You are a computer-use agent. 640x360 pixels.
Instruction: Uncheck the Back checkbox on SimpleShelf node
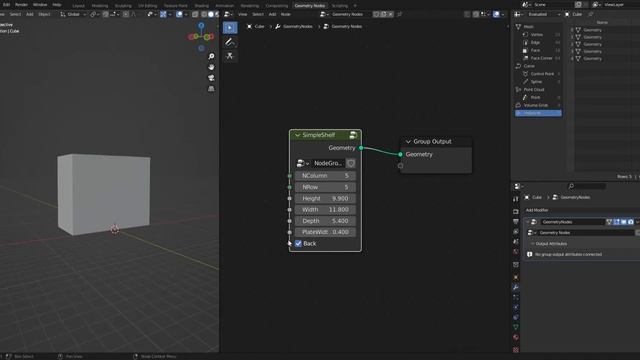pyautogui.click(x=298, y=243)
